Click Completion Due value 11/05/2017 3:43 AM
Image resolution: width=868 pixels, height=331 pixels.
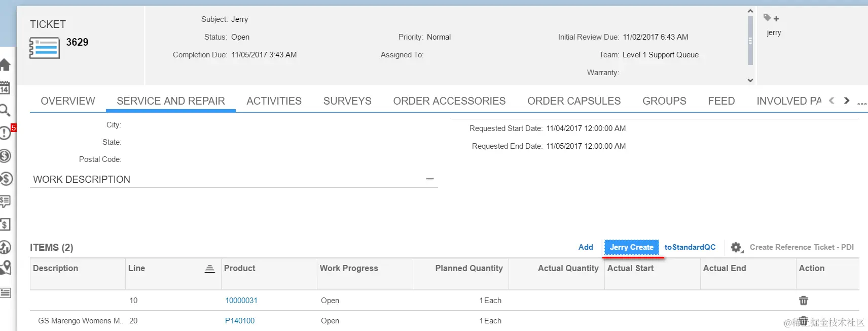coord(264,55)
